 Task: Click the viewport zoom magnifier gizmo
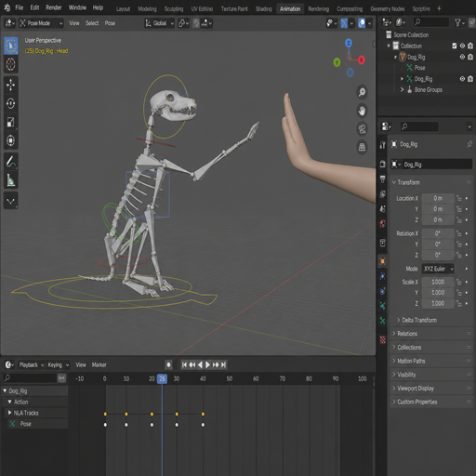pyautogui.click(x=362, y=92)
